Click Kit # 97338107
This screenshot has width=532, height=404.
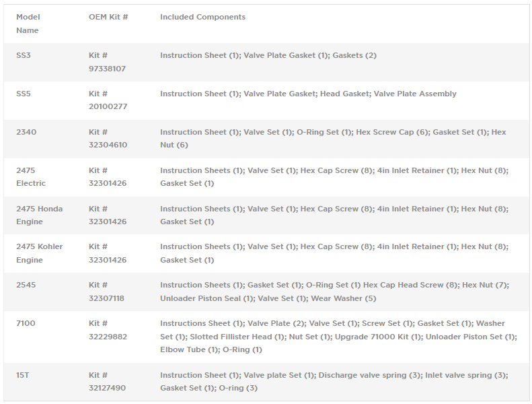click(107, 62)
